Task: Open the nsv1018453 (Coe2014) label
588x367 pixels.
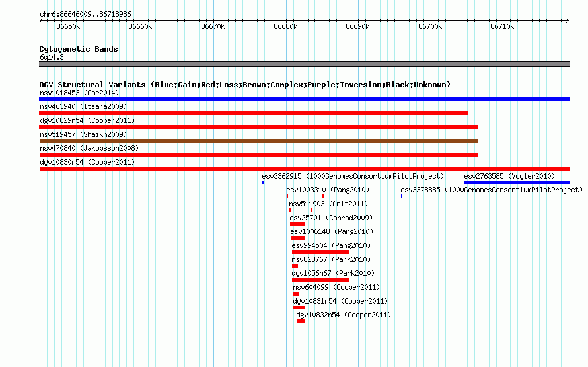Action: coord(79,93)
